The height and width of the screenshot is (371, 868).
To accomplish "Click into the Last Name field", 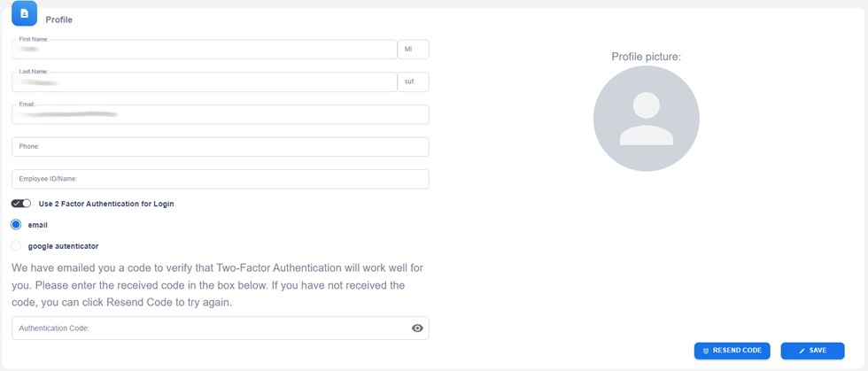I will coord(204,81).
